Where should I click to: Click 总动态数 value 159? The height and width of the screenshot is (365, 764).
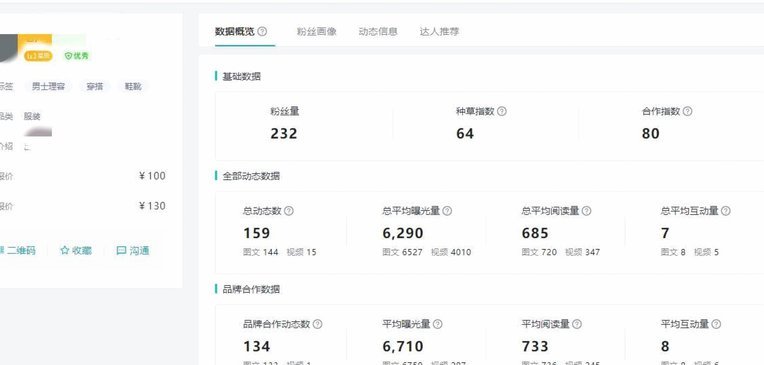256,233
